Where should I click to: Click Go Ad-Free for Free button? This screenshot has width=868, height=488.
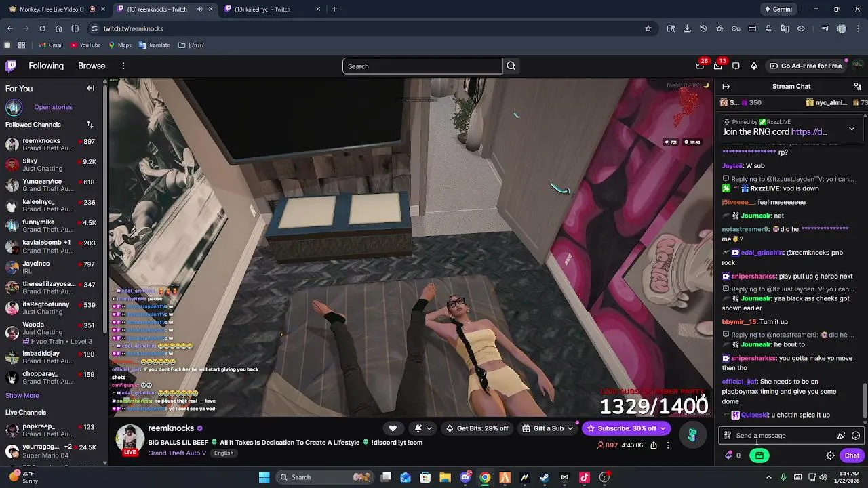tap(806, 66)
